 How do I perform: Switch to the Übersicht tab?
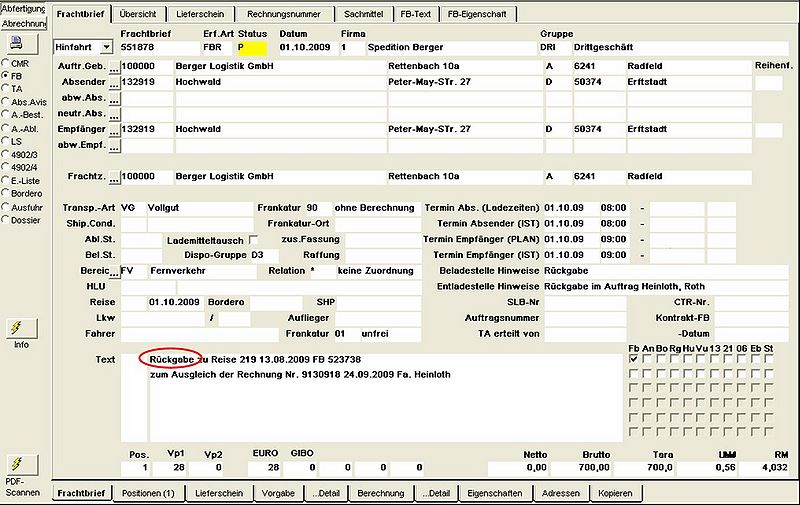[x=138, y=14]
